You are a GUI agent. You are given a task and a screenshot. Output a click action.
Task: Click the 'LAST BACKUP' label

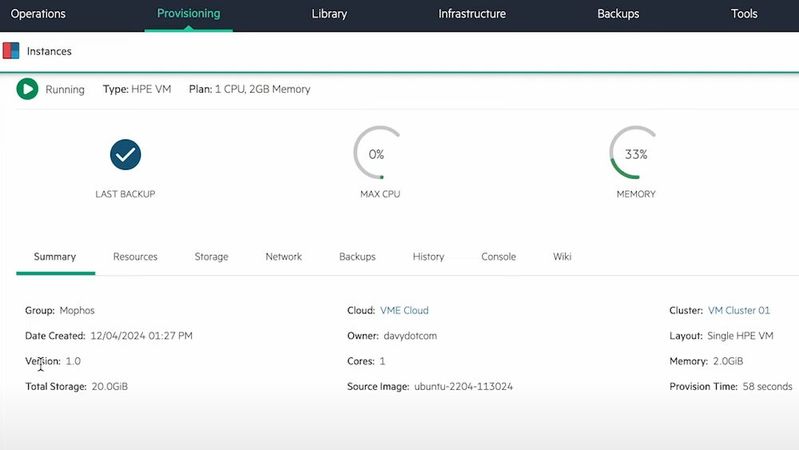[x=125, y=194]
